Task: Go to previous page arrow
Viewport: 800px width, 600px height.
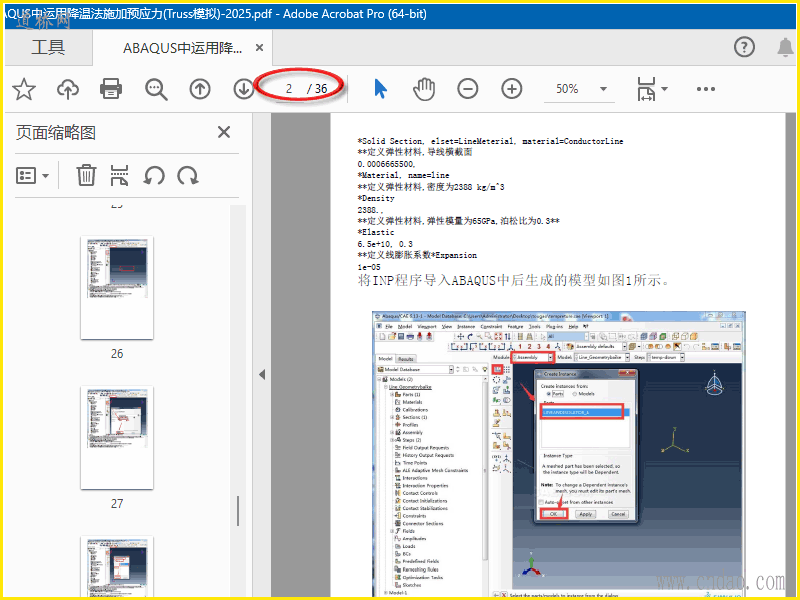Action: (199, 89)
